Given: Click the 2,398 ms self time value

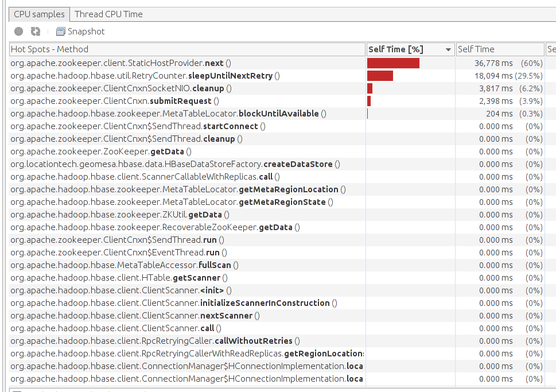Looking at the screenshot, I should point(496,101).
